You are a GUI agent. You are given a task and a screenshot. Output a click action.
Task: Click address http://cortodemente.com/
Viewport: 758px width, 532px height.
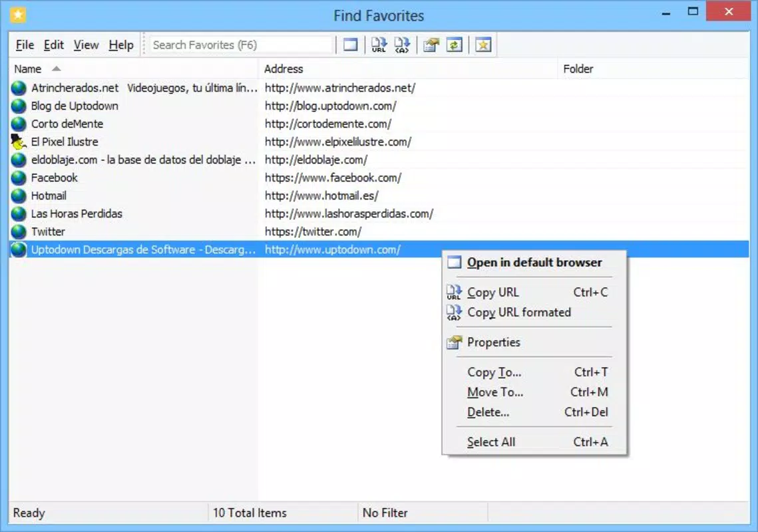tap(328, 124)
